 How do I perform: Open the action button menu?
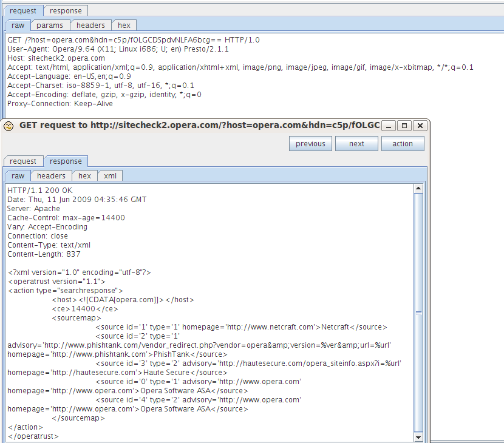coord(403,144)
